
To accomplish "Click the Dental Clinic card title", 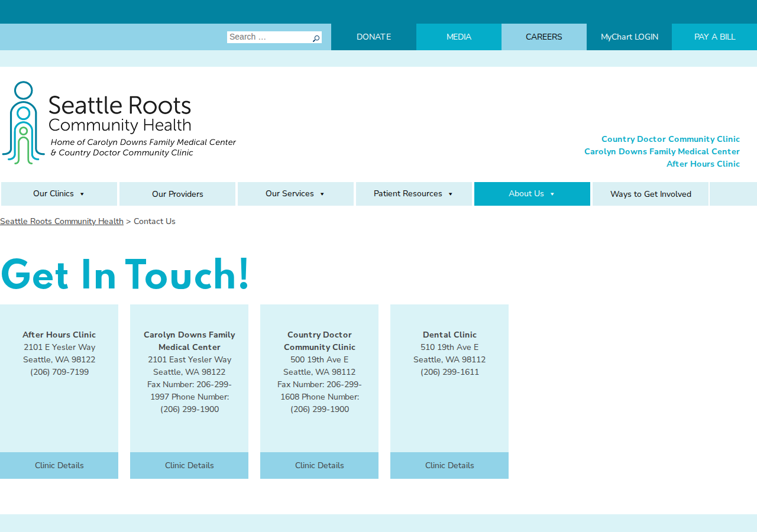I will pos(449,335).
